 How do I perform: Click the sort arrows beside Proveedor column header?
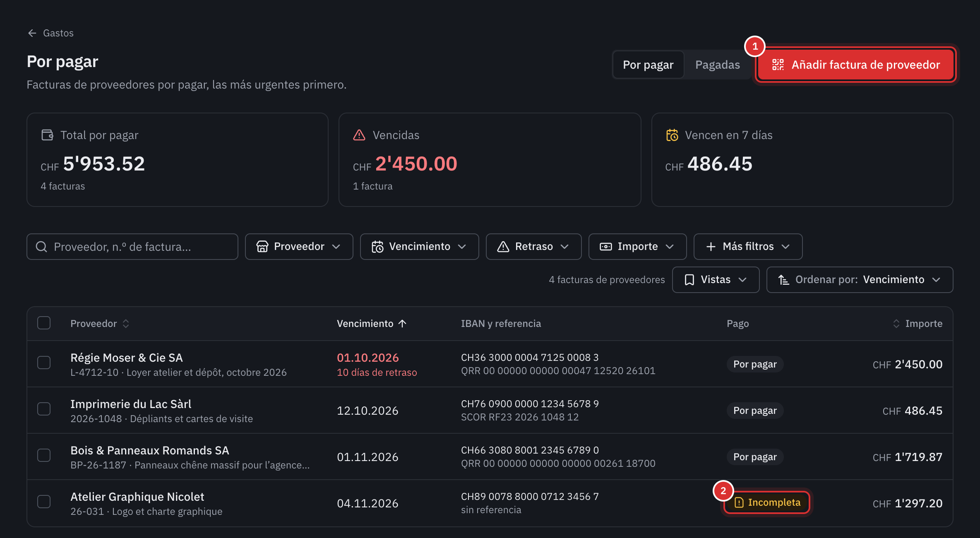pyautogui.click(x=126, y=324)
